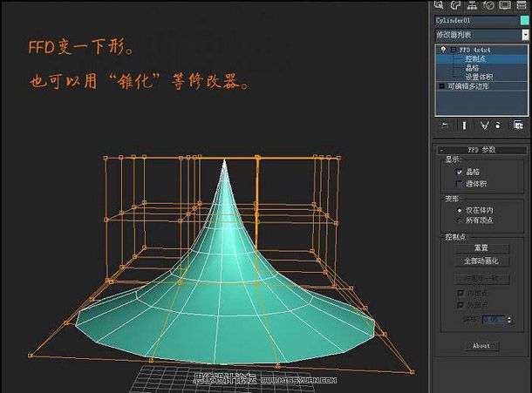Select FFD 4x4x4 in the stack
Image resolution: width=532 pixels, height=393 pixels.
(x=474, y=50)
